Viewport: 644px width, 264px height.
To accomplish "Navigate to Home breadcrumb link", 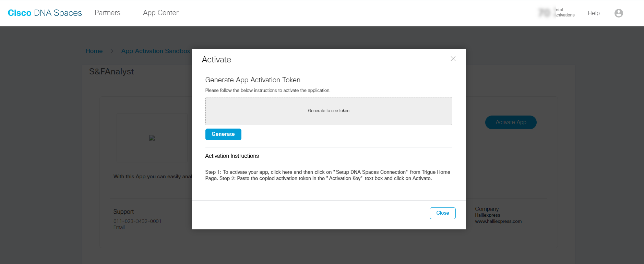I will point(94,51).
